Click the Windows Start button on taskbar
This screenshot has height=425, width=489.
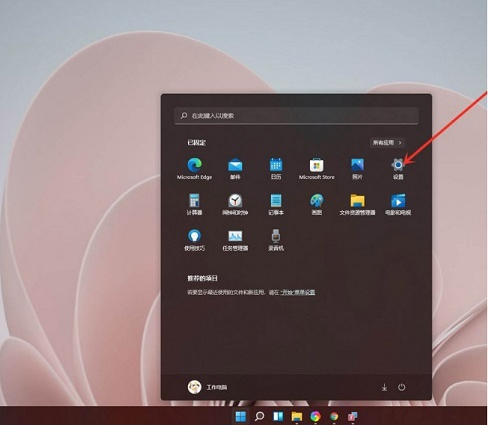coord(241,416)
